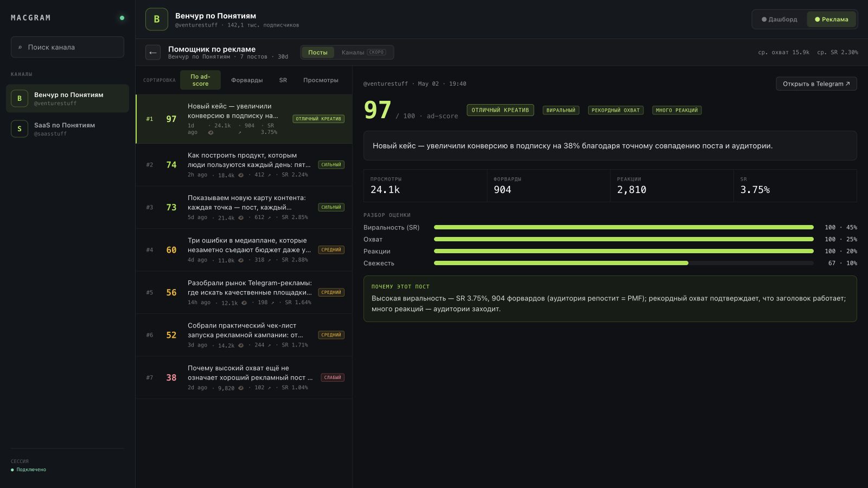Click the ОТЛИЧНЫЙ КРЕАТИВ tag in detail panel

500,110
